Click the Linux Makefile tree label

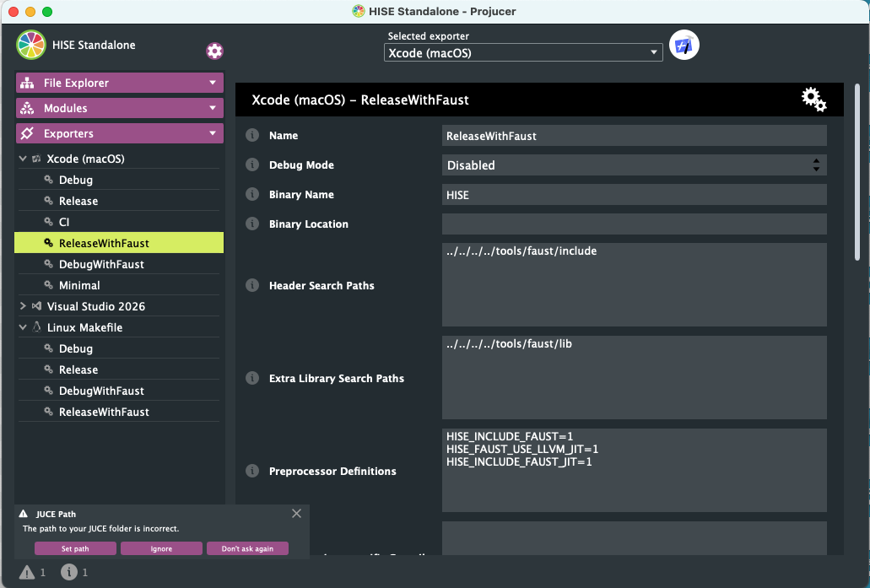click(x=84, y=327)
